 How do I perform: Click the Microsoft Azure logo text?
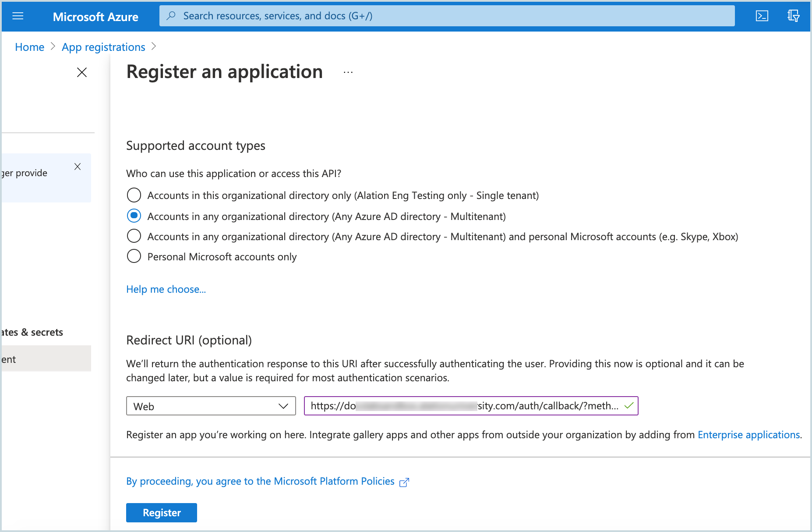95,17
